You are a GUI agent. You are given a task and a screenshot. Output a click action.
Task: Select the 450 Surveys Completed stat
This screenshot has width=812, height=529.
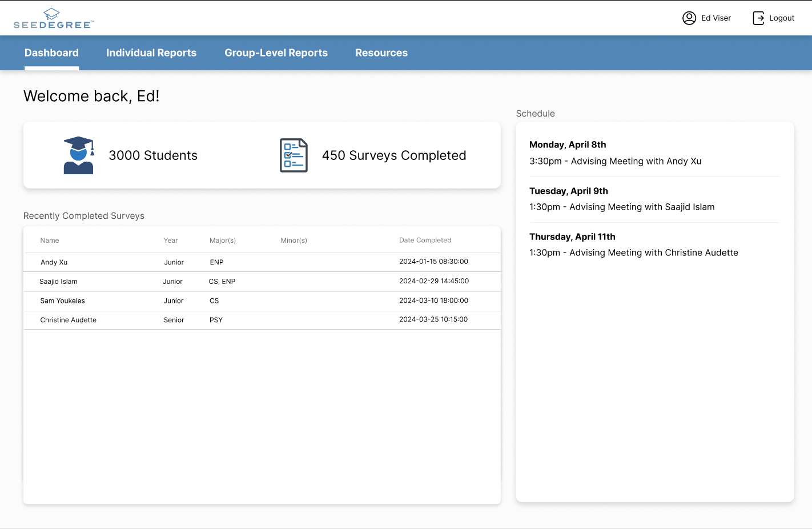tap(394, 155)
